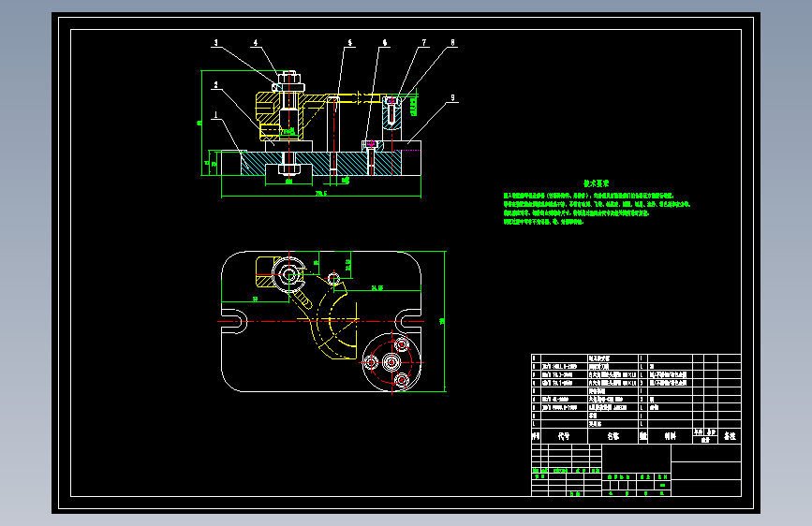Click the yellow hatched block in plan view
Screen dimensions: 812x526
(x=265, y=271)
